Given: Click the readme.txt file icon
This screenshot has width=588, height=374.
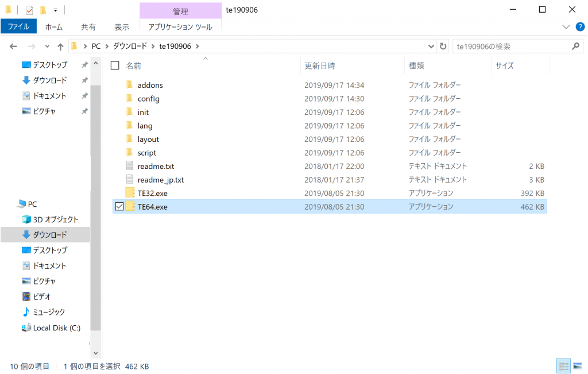Looking at the screenshot, I should pyautogui.click(x=130, y=166).
